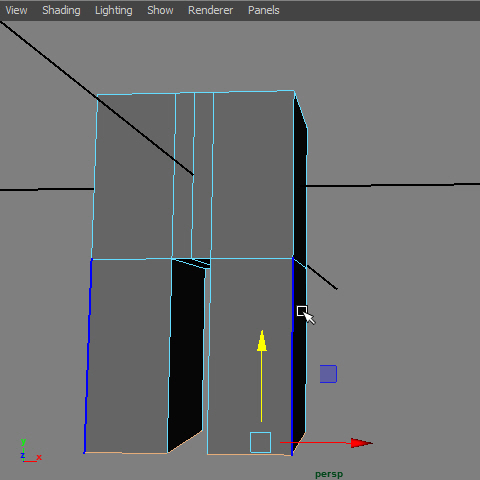Click the yellow Y-axis move arrow
Screen dimensions: 480x480
[x=262, y=341]
